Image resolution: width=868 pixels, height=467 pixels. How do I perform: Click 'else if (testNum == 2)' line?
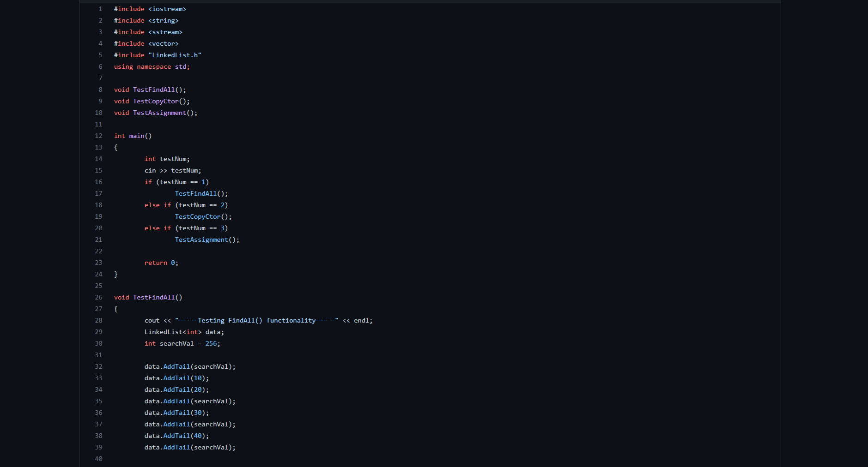tap(186, 205)
